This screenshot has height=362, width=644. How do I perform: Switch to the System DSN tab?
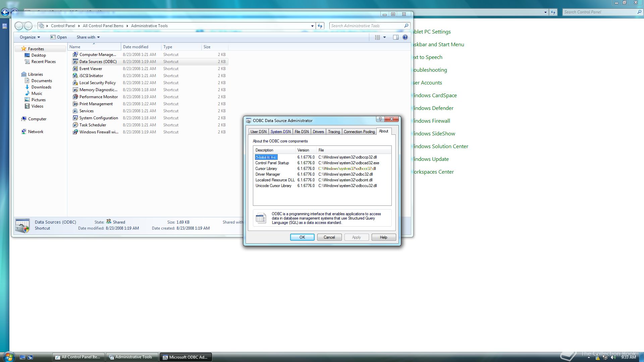tap(281, 132)
